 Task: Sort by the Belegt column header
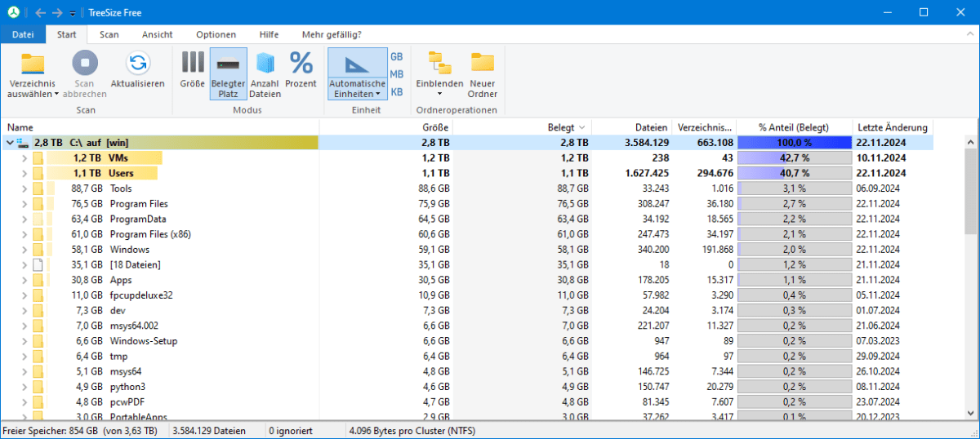pos(523,127)
